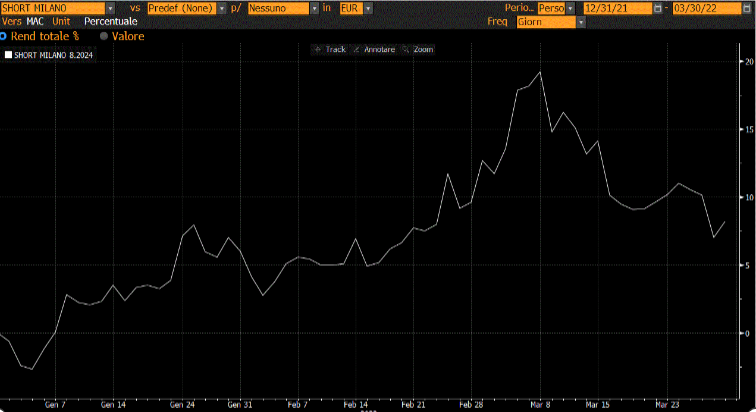Click the Track crosshair tool

pos(331,49)
